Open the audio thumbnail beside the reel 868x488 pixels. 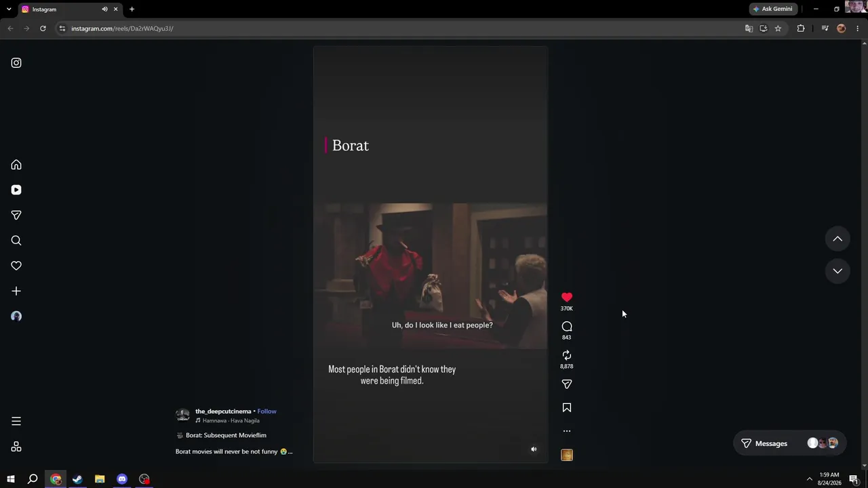(x=567, y=455)
